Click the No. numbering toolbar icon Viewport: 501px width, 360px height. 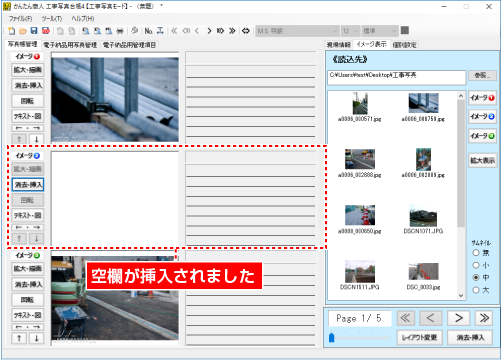tap(148, 31)
